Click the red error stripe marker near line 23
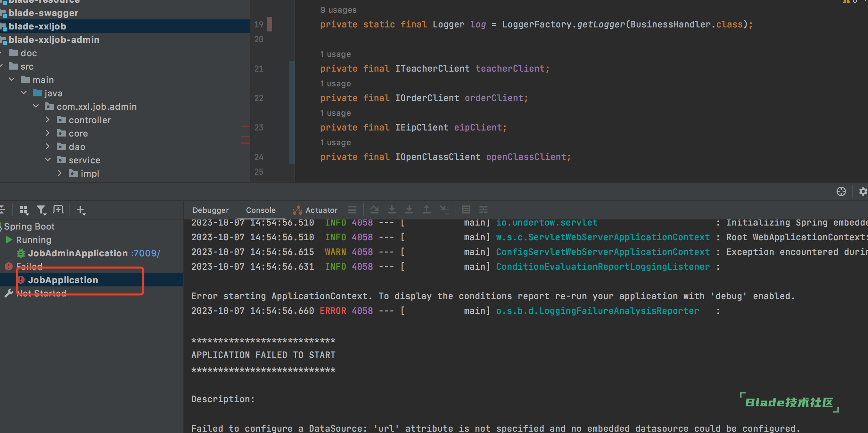This screenshot has height=433, width=868. click(245, 126)
